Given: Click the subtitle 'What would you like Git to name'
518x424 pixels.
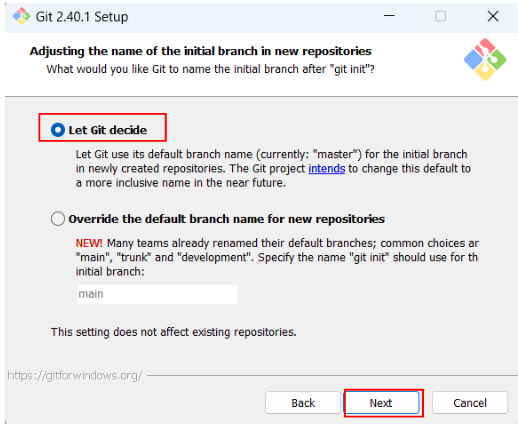Looking at the screenshot, I should [x=210, y=69].
